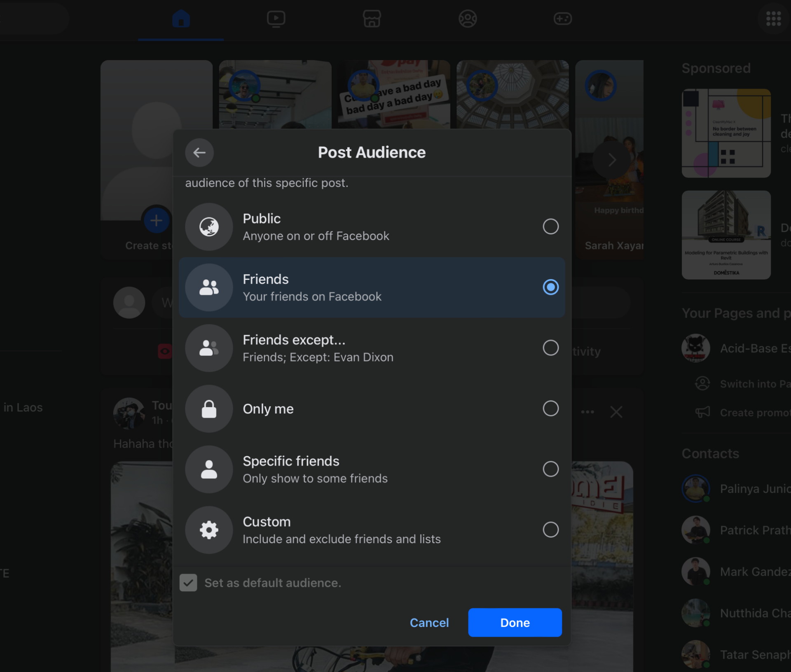The width and height of the screenshot is (791, 672).
Task: Open the Watch video tab icon
Action: coord(276,19)
